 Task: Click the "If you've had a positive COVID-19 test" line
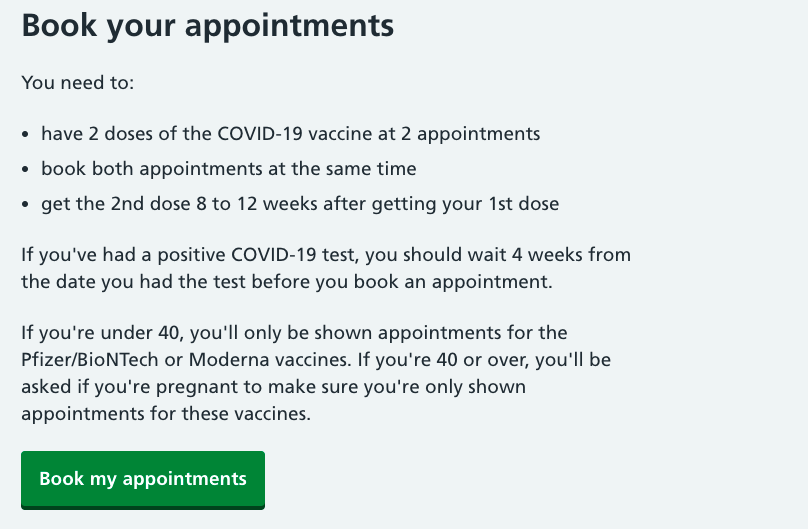click(x=326, y=255)
